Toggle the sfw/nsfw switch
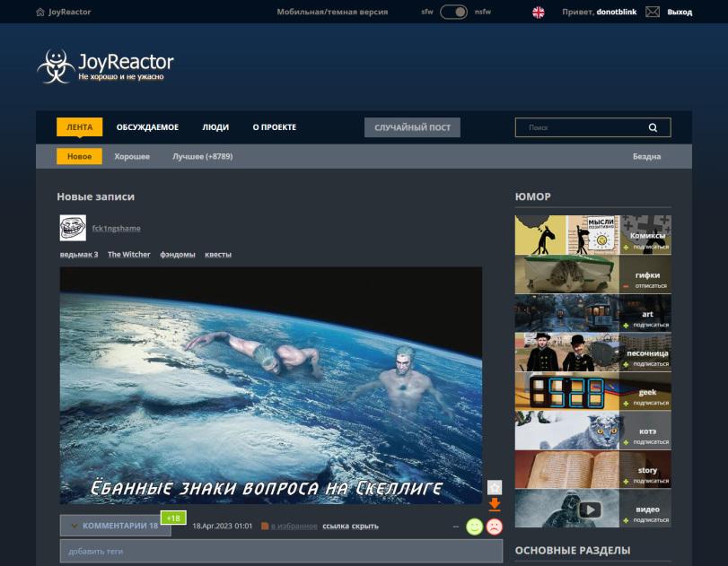The image size is (728, 566). pyautogui.click(x=453, y=12)
